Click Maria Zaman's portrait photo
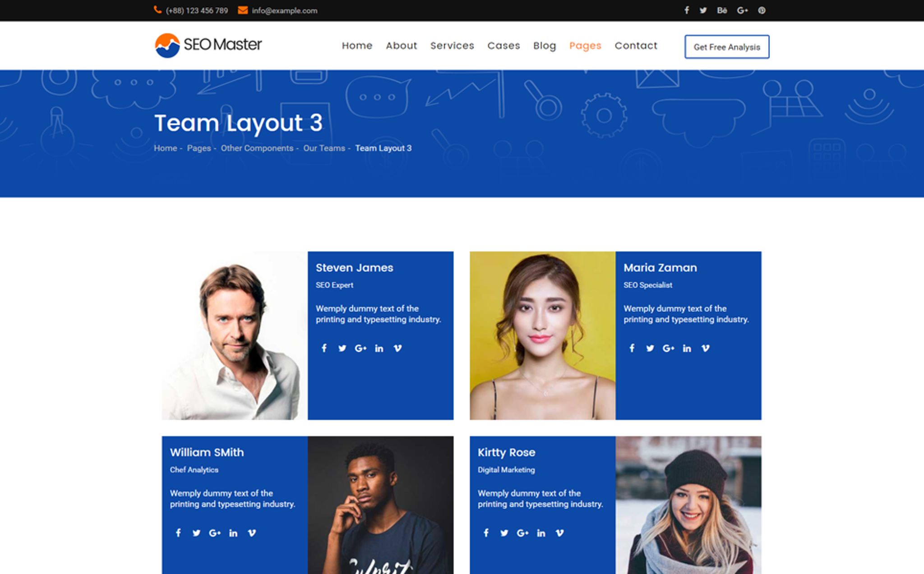924x574 pixels. (x=542, y=335)
